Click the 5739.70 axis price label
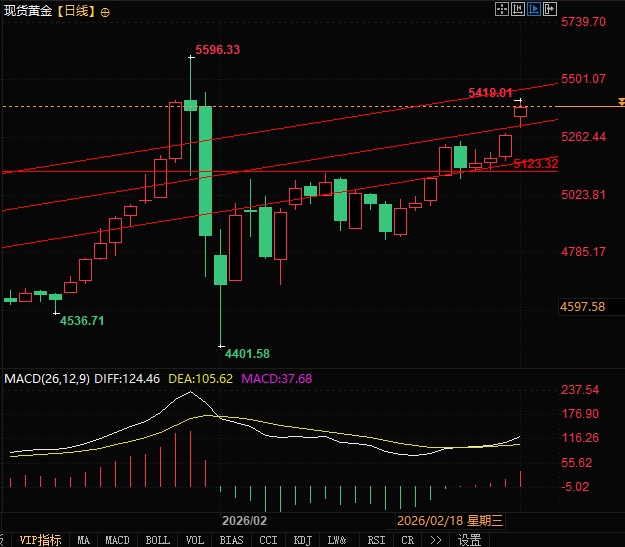The image size is (625, 547). tap(584, 22)
